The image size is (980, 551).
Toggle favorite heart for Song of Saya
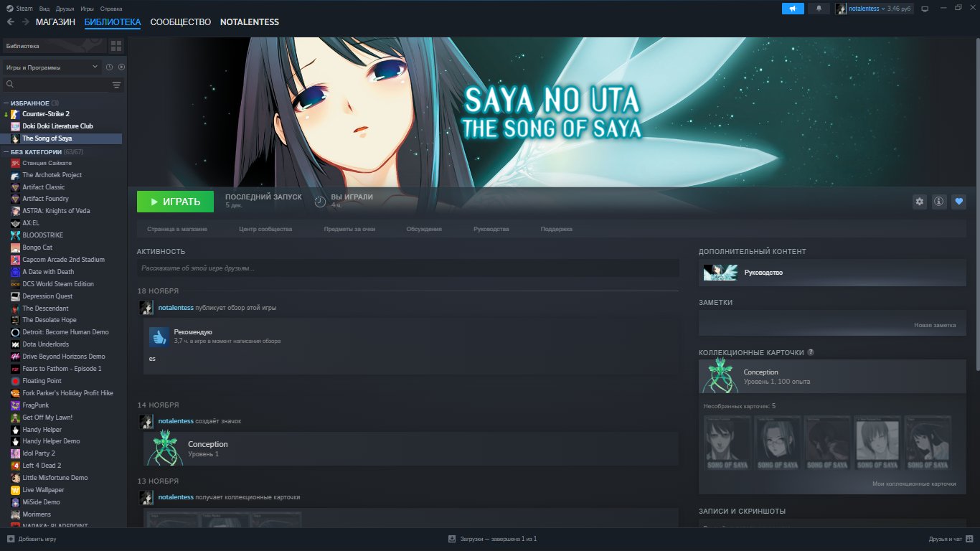[x=958, y=202]
